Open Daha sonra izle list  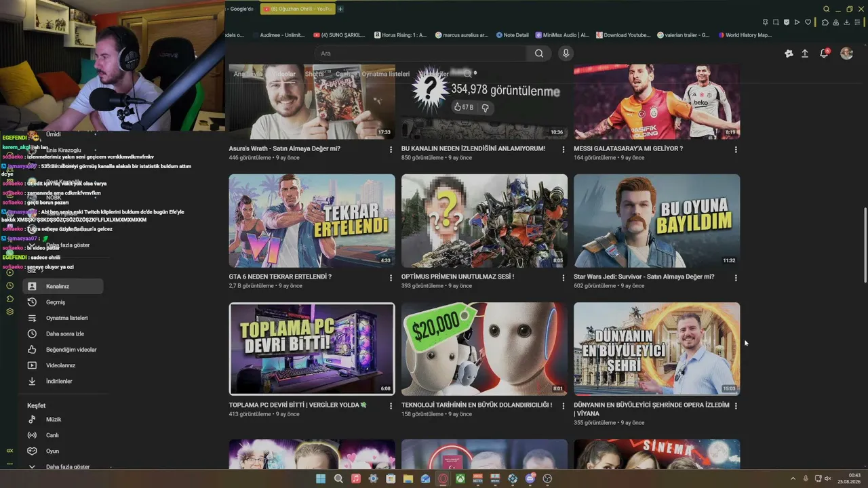click(x=63, y=333)
